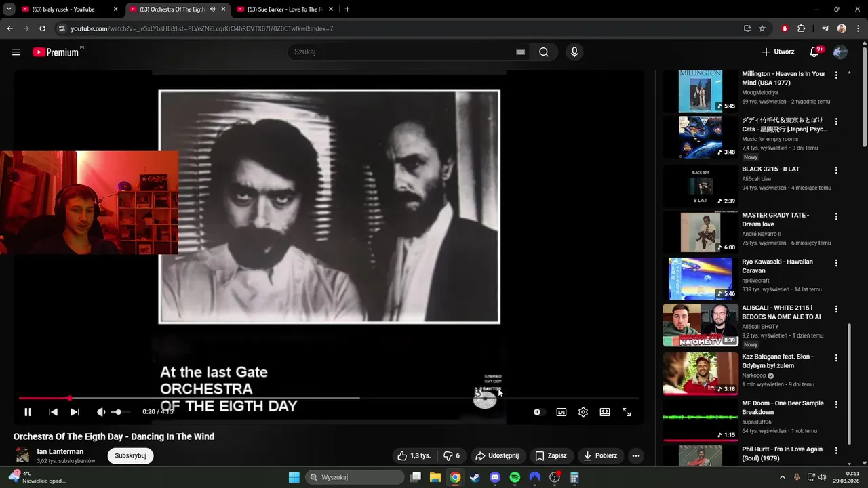868x488 pixels.
Task: Enter fullscreen mode
Action: (627, 412)
